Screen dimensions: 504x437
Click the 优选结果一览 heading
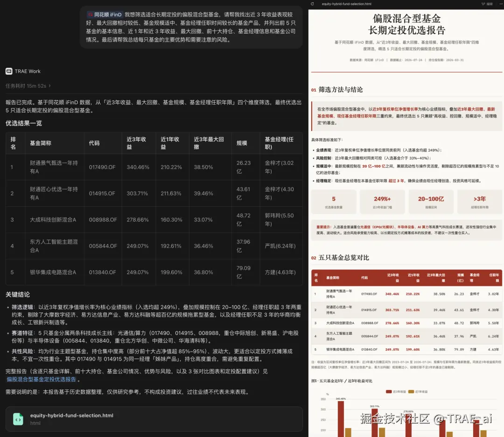(24, 124)
